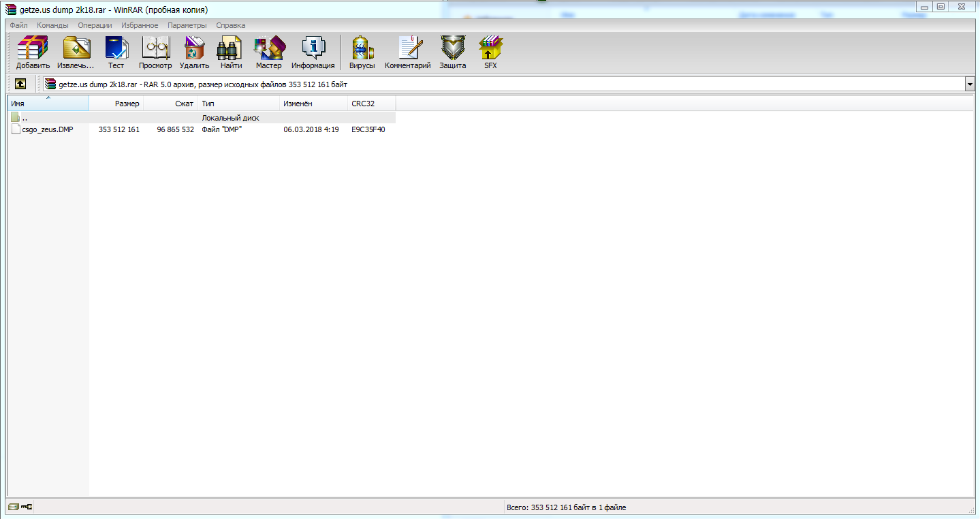Viewport: 980px width, 519px height.
Task: Click the disk icon in status bar
Action: [x=13, y=507]
